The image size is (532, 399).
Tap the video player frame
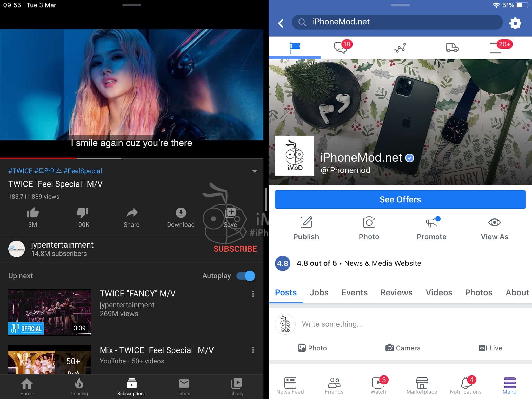(132, 84)
